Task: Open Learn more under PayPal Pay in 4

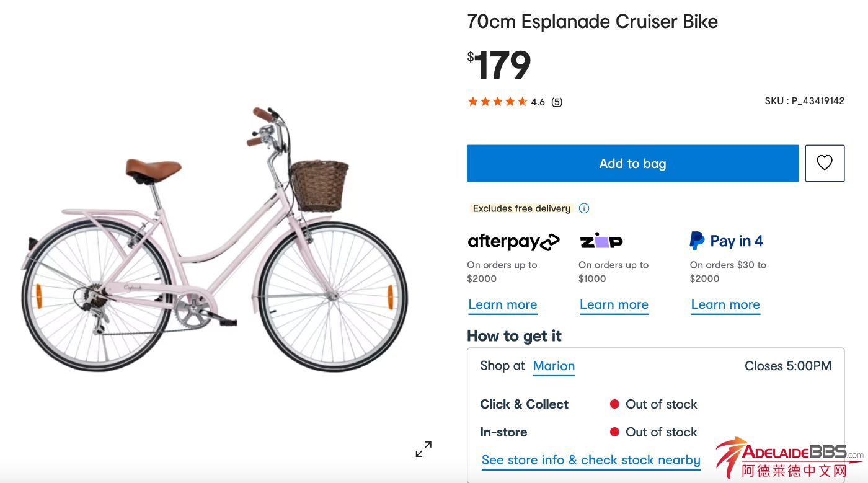Action: click(x=725, y=304)
